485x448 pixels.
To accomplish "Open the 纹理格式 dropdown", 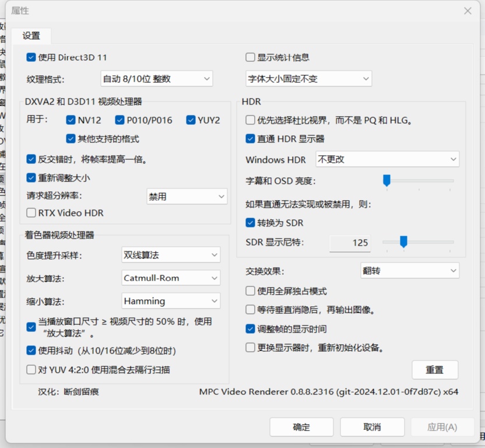I will point(157,79).
